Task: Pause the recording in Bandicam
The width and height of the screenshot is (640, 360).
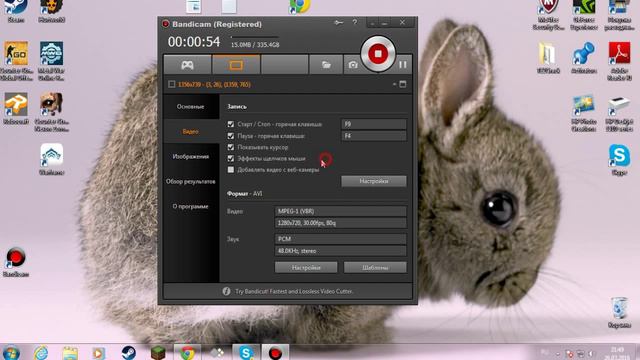Action: (x=403, y=64)
